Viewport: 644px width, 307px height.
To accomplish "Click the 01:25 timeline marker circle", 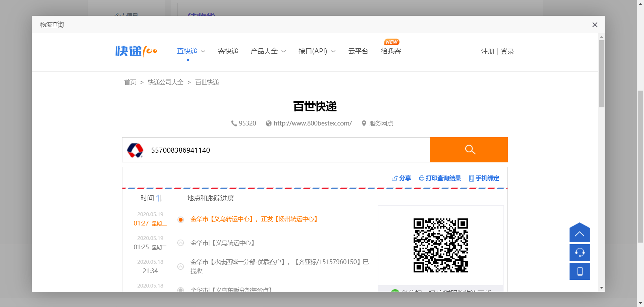I will (x=180, y=243).
